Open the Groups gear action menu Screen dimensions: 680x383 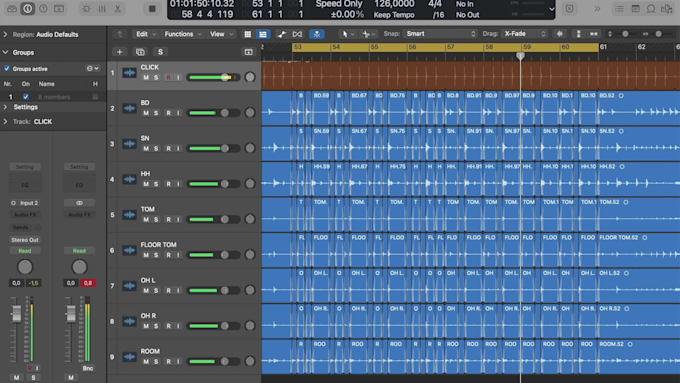pos(92,69)
